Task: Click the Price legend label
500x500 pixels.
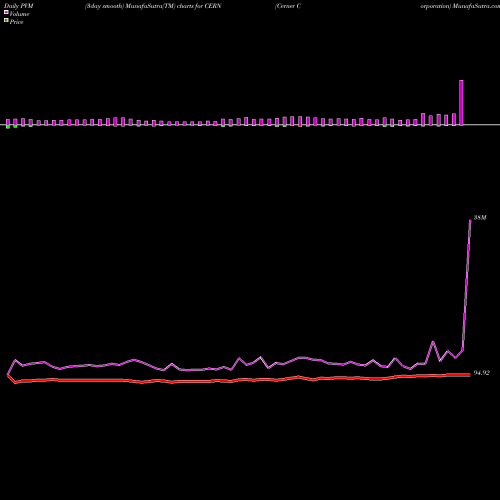Action: [x=16, y=22]
